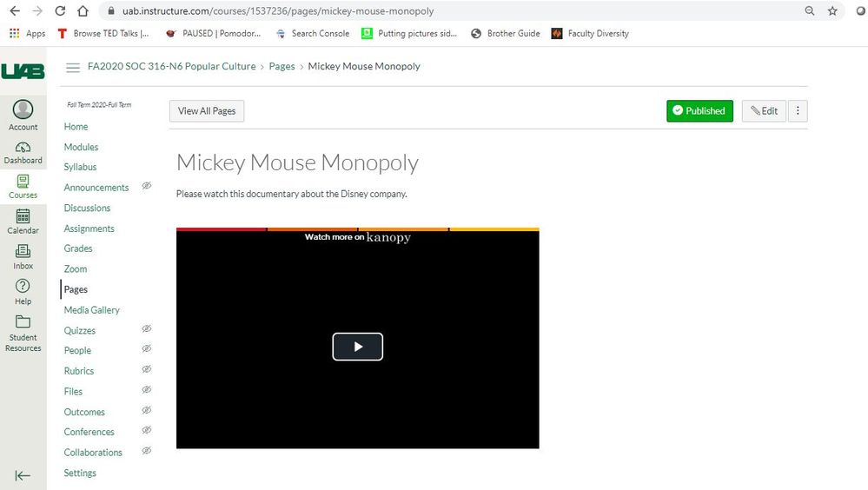This screenshot has height=490, width=868.
Task: Select Media Gallery in course navigation
Action: pos(91,310)
